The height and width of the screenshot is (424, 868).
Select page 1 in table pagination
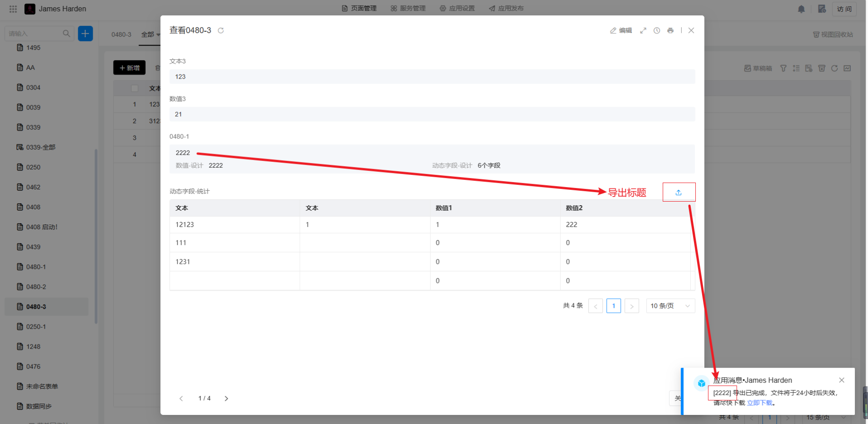(613, 306)
